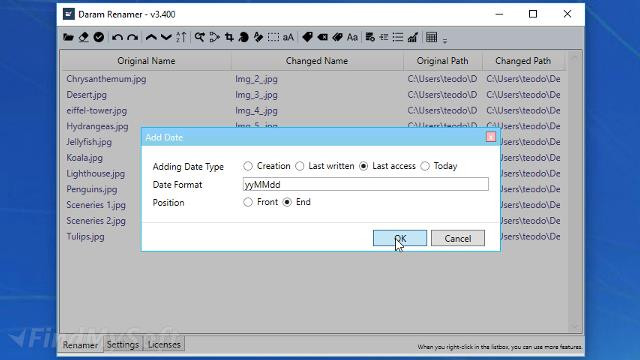
Task: Select the eiffel-tower.jpg file entry
Action: pyautogui.click(x=97, y=111)
